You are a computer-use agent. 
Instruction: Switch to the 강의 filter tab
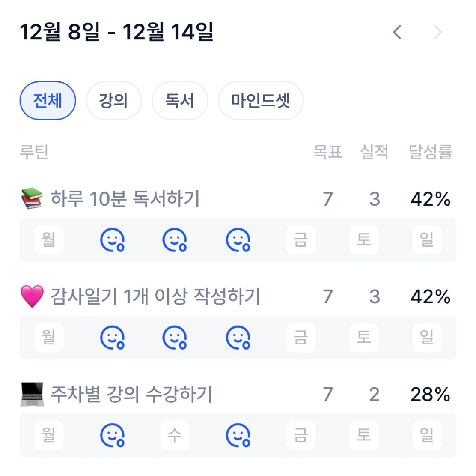click(113, 101)
